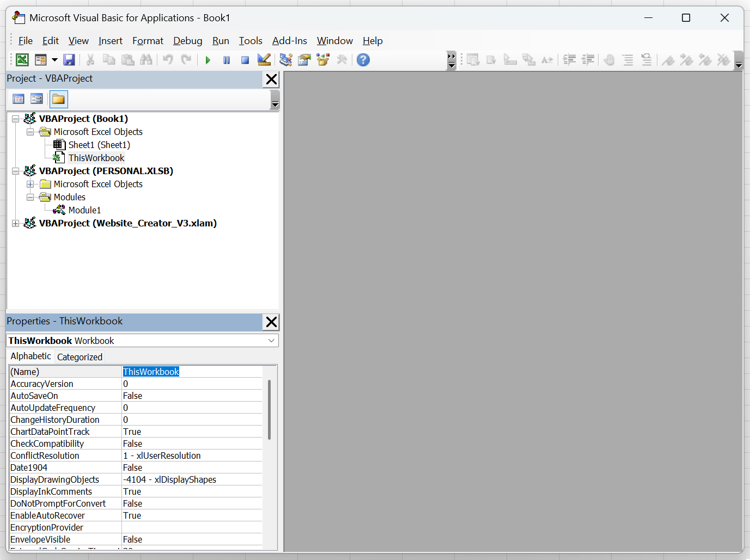Run the macro with the green play icon
750x560 pixels.
click(208, 60)
